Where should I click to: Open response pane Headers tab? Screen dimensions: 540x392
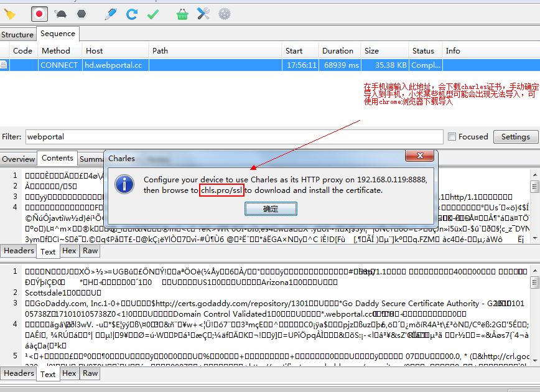19,373
